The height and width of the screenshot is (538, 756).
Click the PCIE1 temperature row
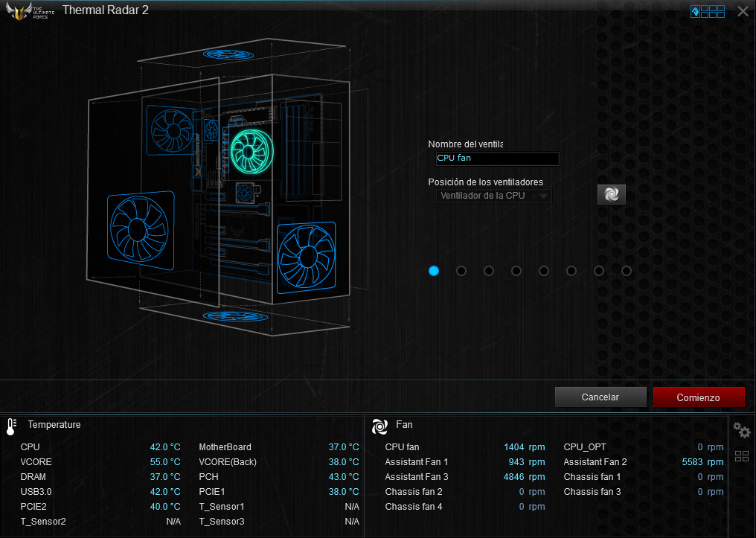click(x=279, y=492)
